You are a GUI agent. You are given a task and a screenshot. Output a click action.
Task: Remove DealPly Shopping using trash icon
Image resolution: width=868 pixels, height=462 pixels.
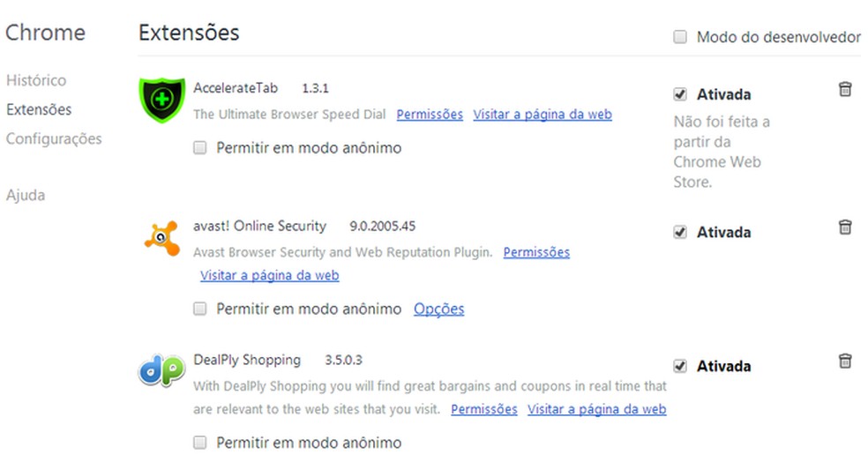(844, 361)
